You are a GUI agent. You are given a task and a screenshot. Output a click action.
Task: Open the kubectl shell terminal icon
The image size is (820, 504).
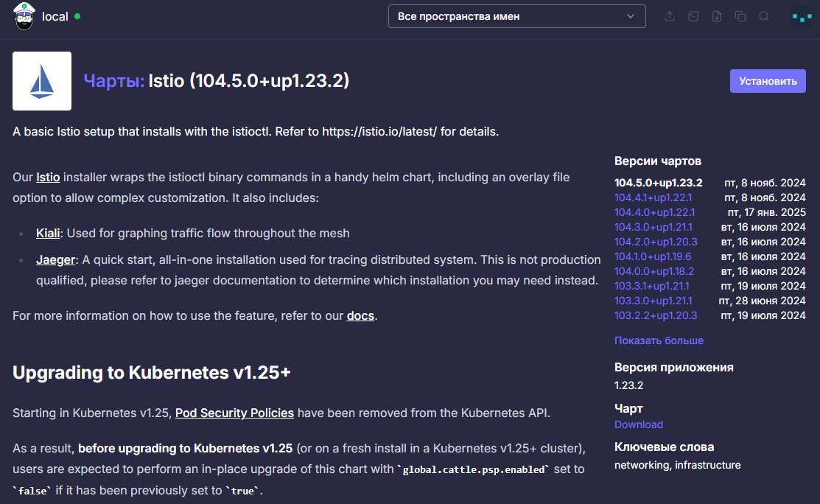(x=693, y=16)
